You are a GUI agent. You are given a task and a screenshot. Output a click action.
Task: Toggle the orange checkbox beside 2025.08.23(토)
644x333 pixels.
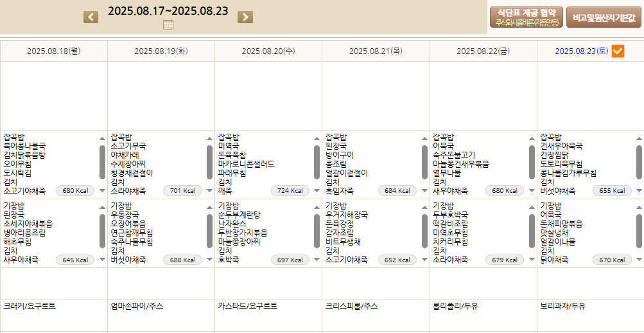618,51
